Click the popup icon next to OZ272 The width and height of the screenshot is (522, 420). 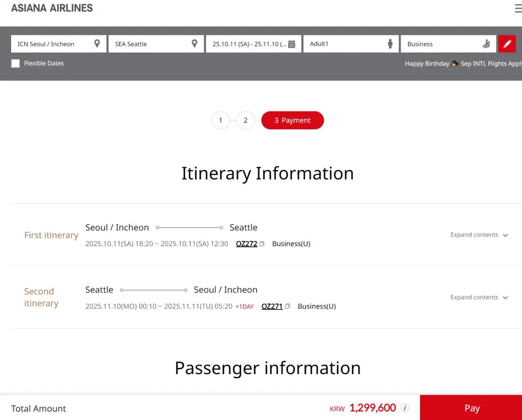[x=262, y=244]
